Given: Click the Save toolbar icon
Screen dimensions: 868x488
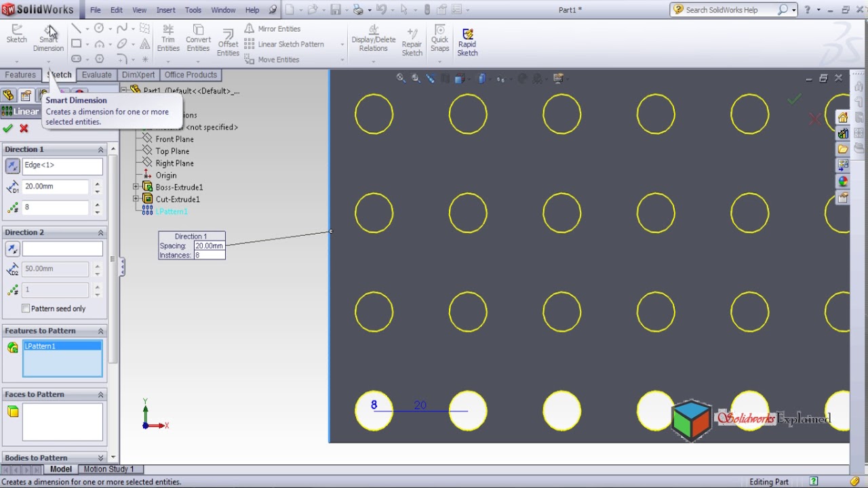Looking at the screenshot, I should [x=336, y=9].
